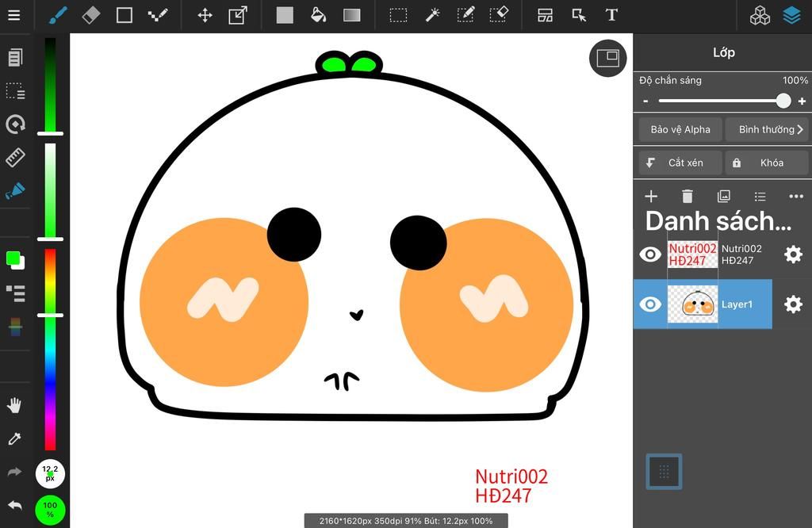Image resolution: width=812 pixels, height=528 pixels.
Task: Open the Bình thường blend mode dropdown
Action: click(x=767, y=129)
